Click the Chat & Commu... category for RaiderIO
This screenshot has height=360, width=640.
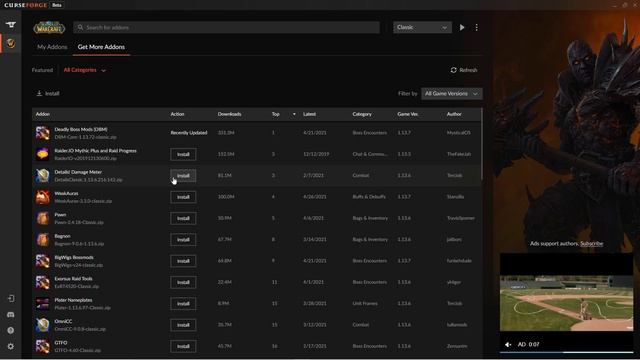tap(369, 154)
